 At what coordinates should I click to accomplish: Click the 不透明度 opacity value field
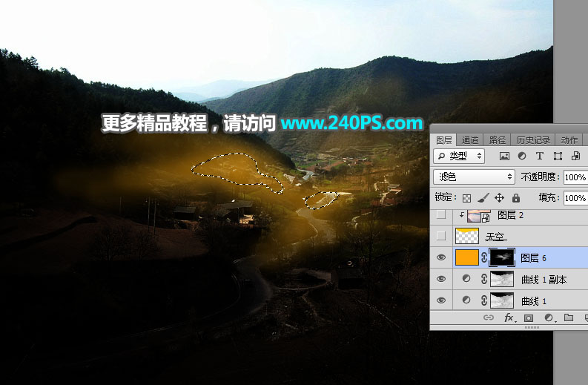click(x=575, y=177)
